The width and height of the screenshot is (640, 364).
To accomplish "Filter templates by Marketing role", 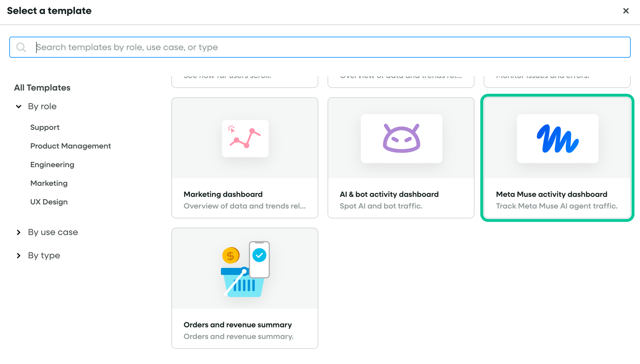I will [49, 183].
